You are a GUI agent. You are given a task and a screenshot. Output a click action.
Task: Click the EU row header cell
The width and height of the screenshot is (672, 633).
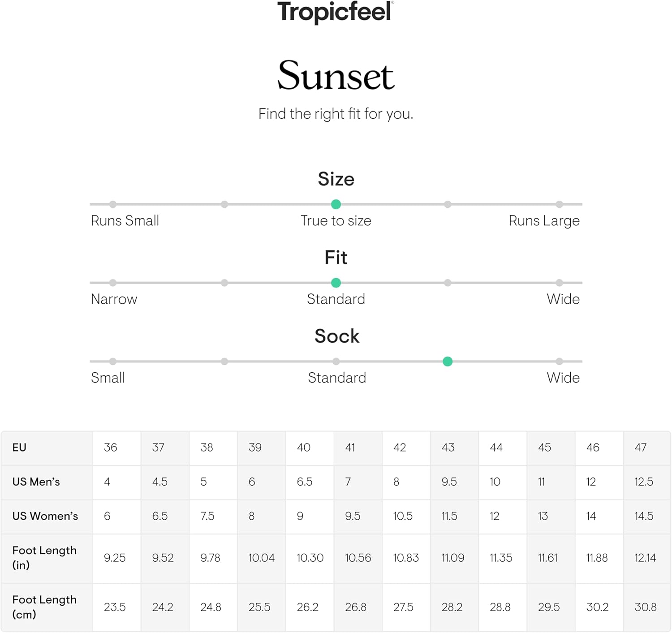point(47,448)
